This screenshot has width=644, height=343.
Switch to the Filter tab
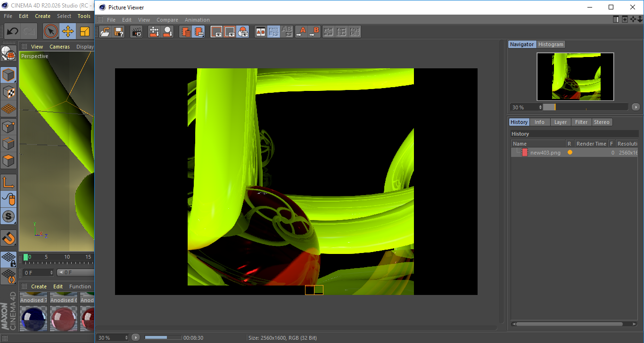tap(581, 122)
